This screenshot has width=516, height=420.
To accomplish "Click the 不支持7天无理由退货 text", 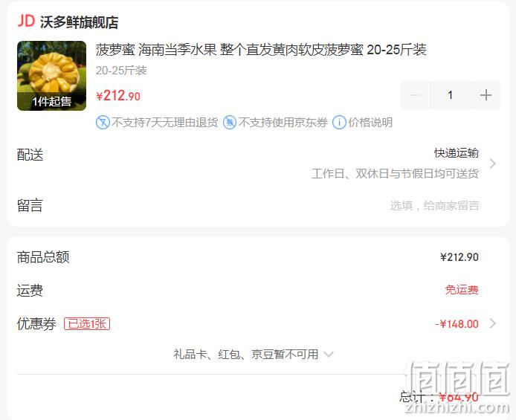I will pos(165,123).
